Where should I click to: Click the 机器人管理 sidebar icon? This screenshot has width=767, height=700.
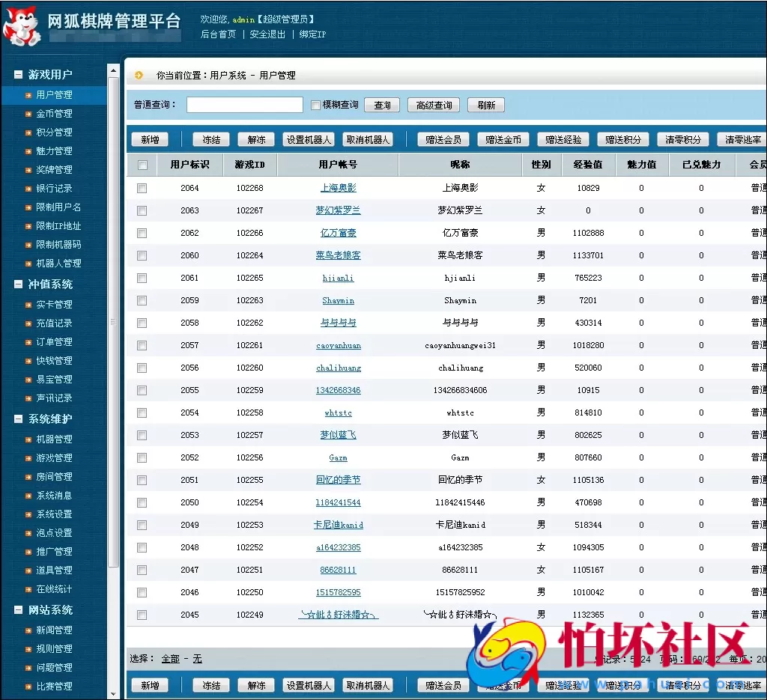pos(28,264)
